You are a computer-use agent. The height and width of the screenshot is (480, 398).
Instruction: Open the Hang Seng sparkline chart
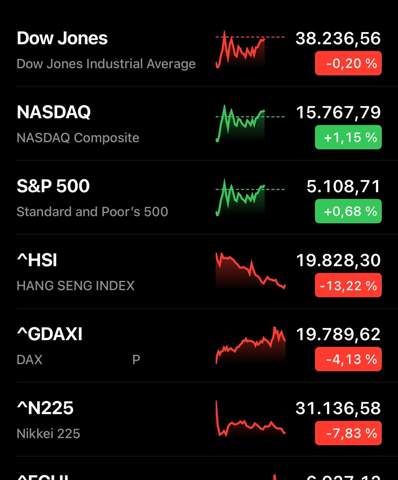click(250, 271)
